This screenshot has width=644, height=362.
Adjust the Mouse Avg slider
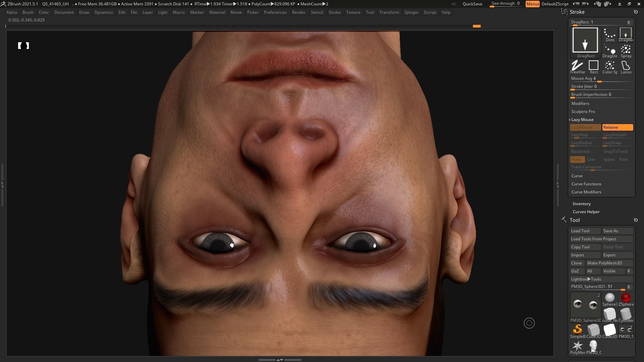pyautogui.click(x=601, y=79)
